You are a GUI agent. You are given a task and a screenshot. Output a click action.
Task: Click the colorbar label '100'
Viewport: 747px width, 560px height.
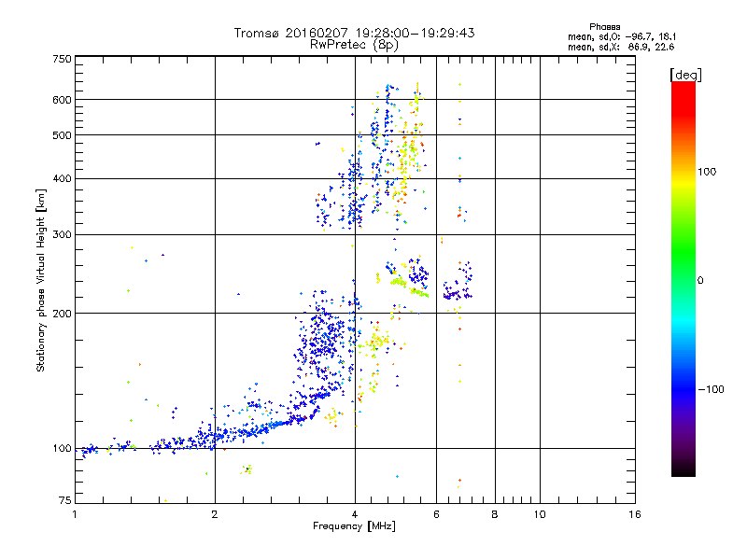coord(707,172)
